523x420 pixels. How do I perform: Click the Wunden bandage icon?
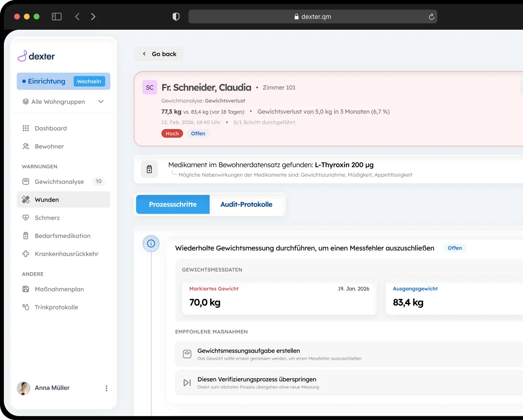click(x=26, y=200)
